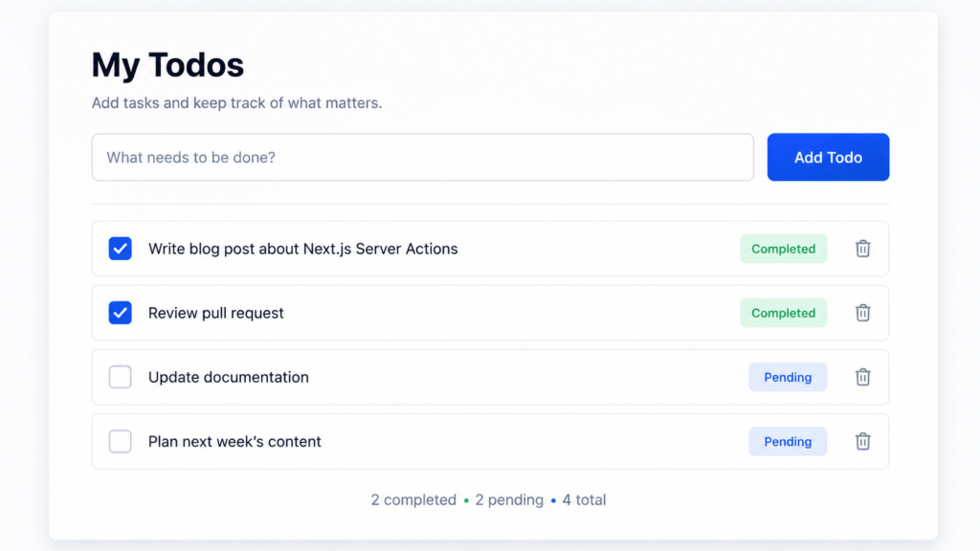Viewport: 980px width, 551px height.
Task: Select the 'Write blog post about Next.js Server Actions' text
Action: coord(303,249)
